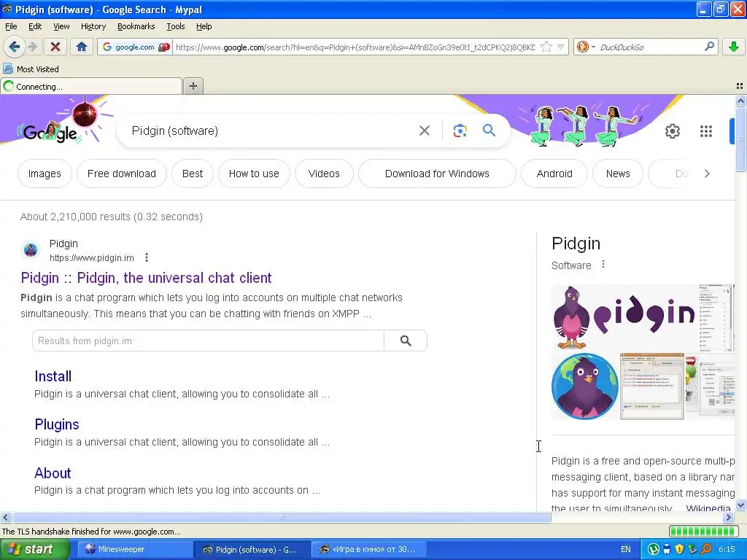747x560 pixels.
Task: Open the Tools menu
Action: point(175,26)
